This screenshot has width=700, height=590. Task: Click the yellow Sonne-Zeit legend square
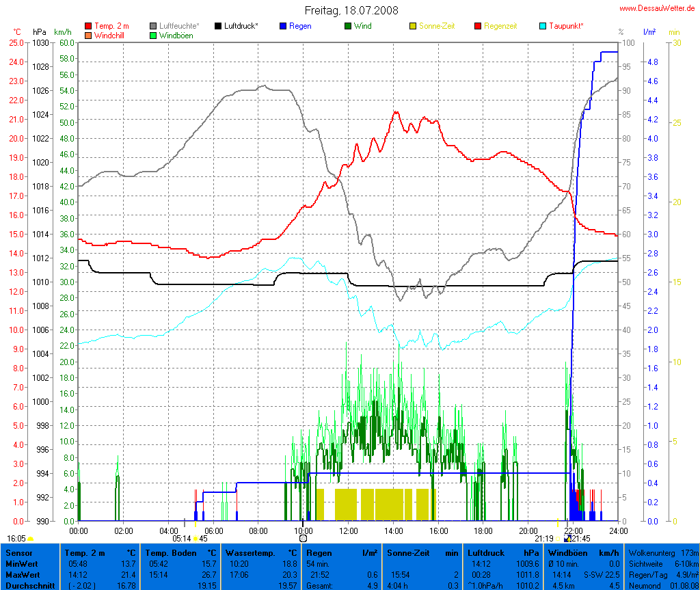click(413, 26)
